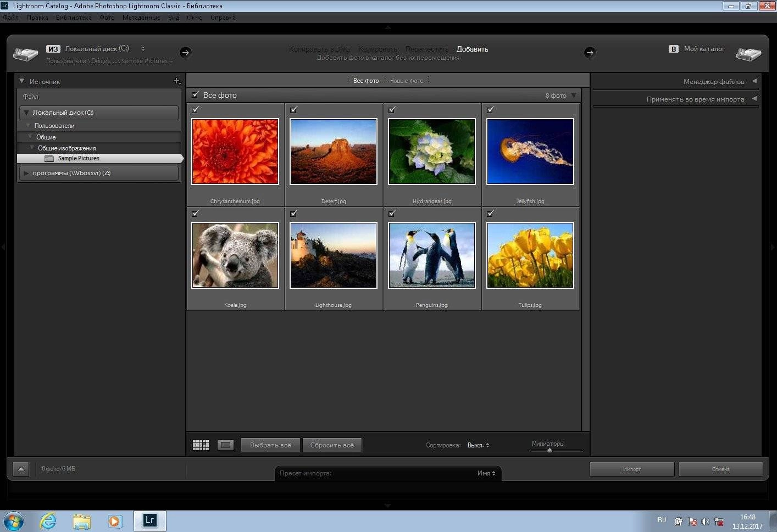Open Сортировка dropdown

[x=478, y=445]
